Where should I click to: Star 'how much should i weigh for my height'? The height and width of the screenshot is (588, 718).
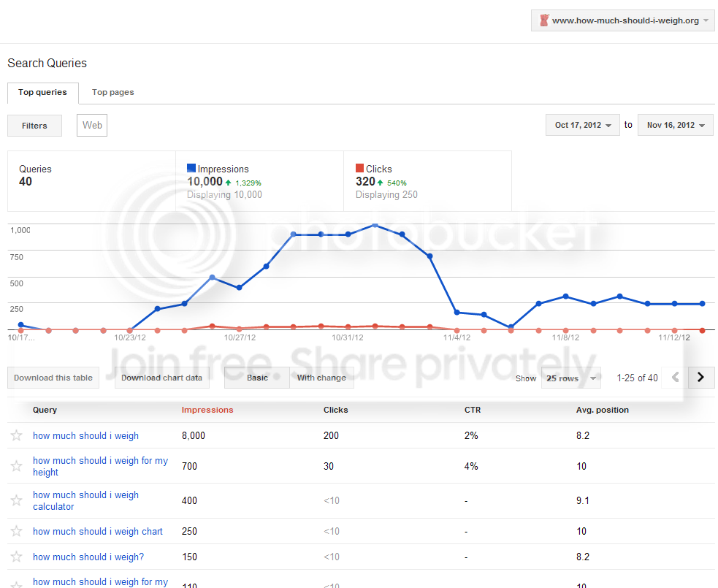point(17,466)
